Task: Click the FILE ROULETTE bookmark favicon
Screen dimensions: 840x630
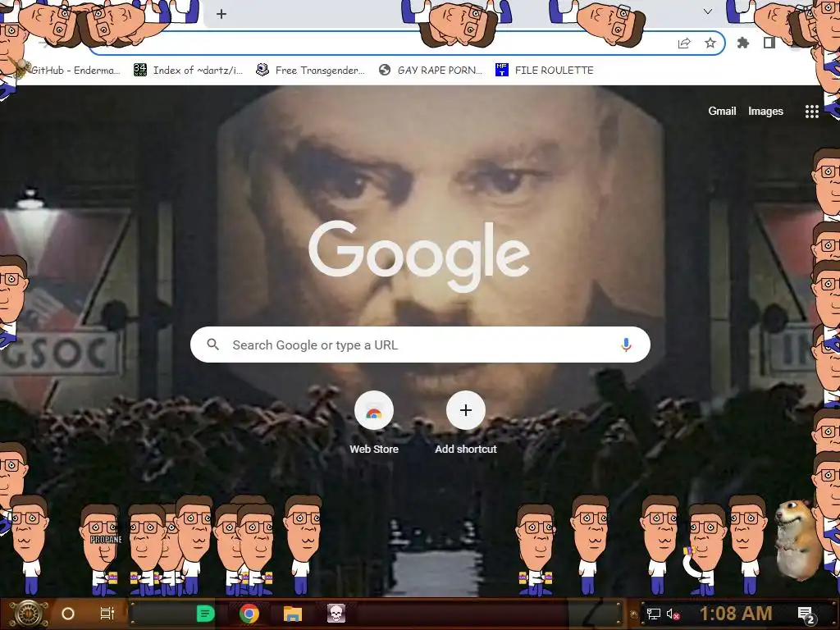Action: [501, 70]
